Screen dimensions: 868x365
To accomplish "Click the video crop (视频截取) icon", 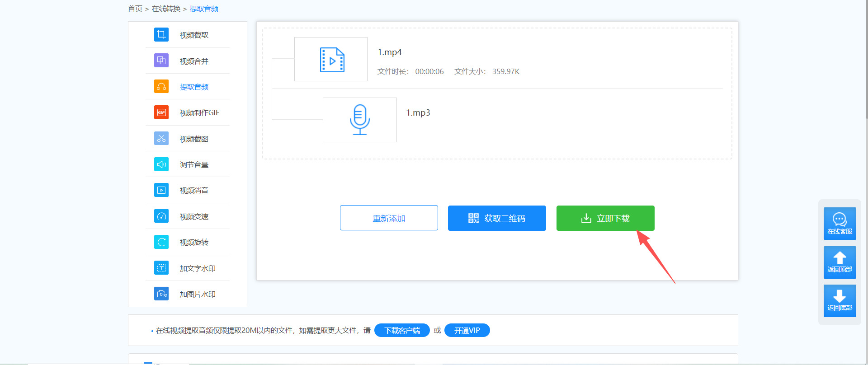I will tap(161, 35).
